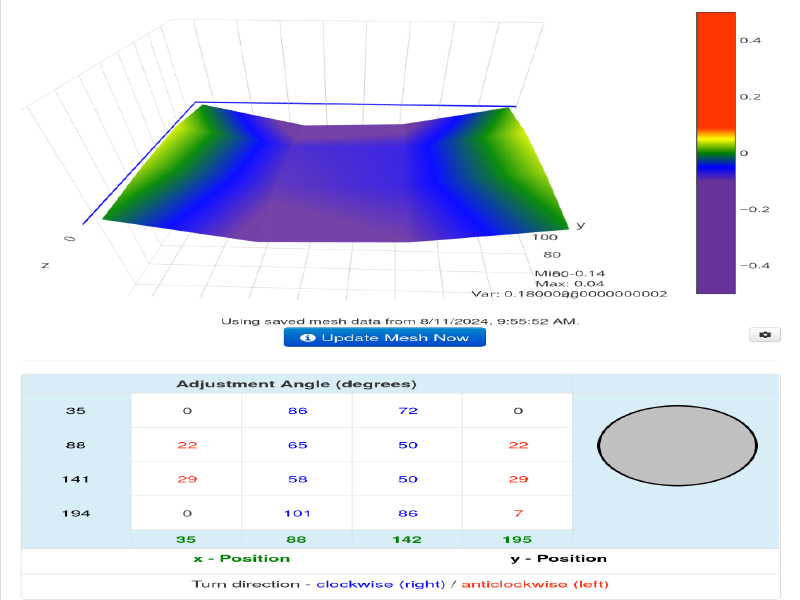Open the gear settings button

click(x=764, y=335)
